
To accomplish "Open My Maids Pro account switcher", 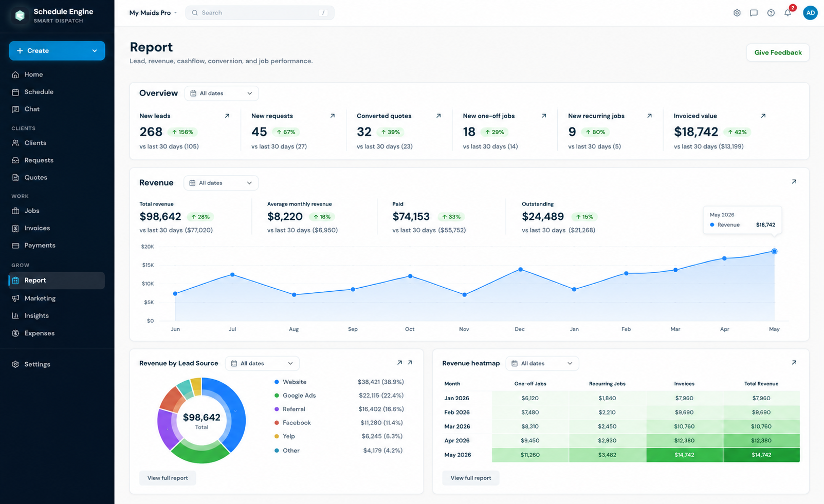I will tap(153, 13).
